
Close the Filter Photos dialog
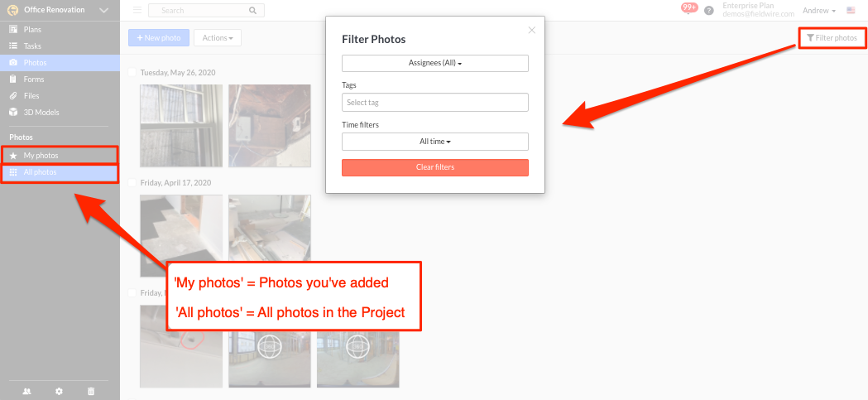tap(532, 30)
